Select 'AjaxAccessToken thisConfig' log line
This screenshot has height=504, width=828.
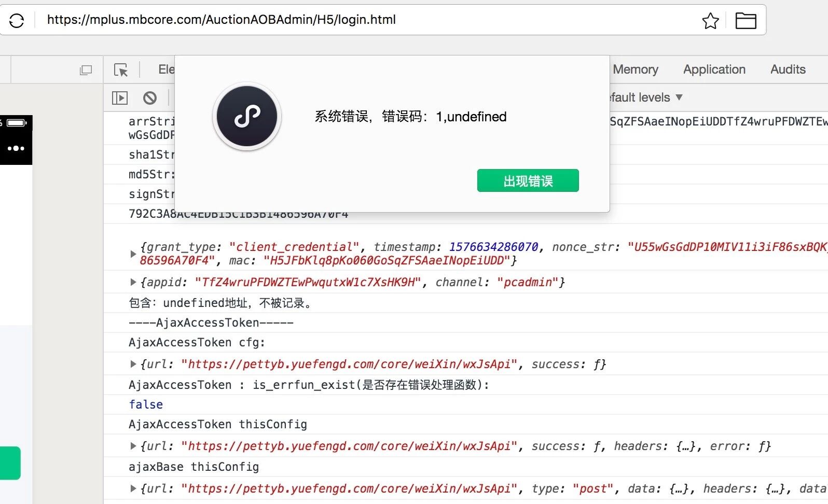[x=218, y=424]
